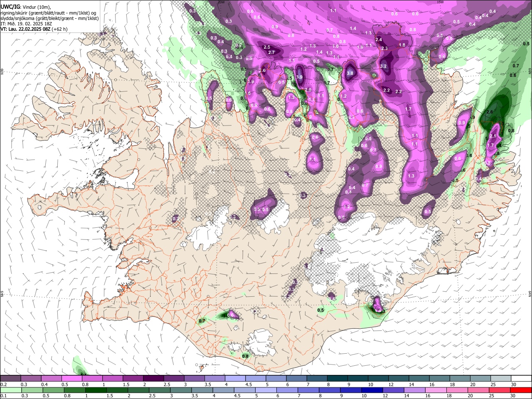This screenshot has width=532, height=399.
Task: Click the 2.7 snowfall value on the map
Action: point(271,52)
